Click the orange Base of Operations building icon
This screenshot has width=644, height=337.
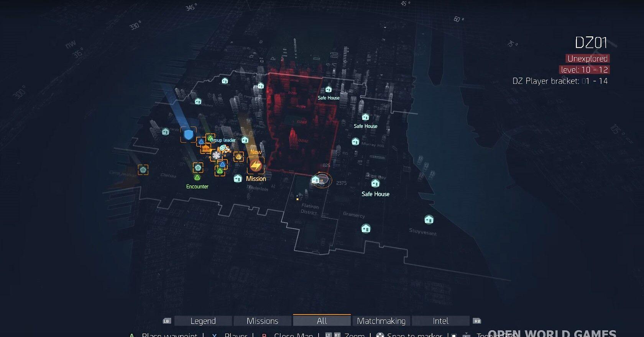tap(206, 149)
